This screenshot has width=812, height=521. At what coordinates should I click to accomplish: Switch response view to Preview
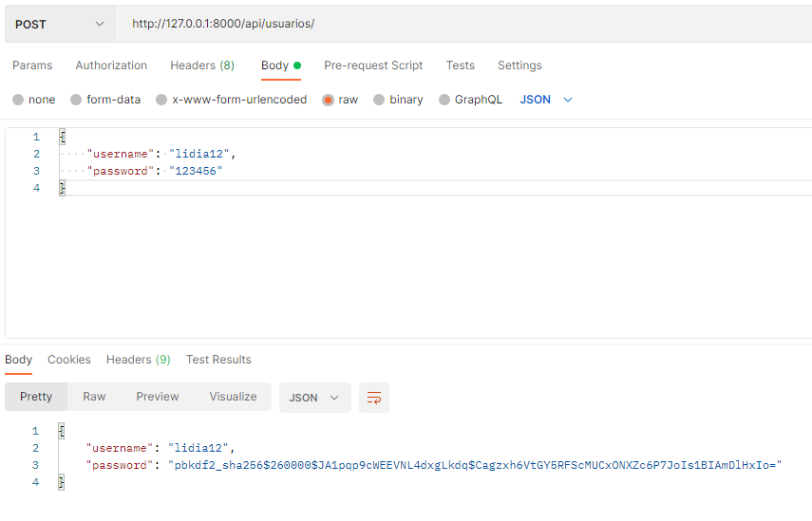tap(158, 397)
